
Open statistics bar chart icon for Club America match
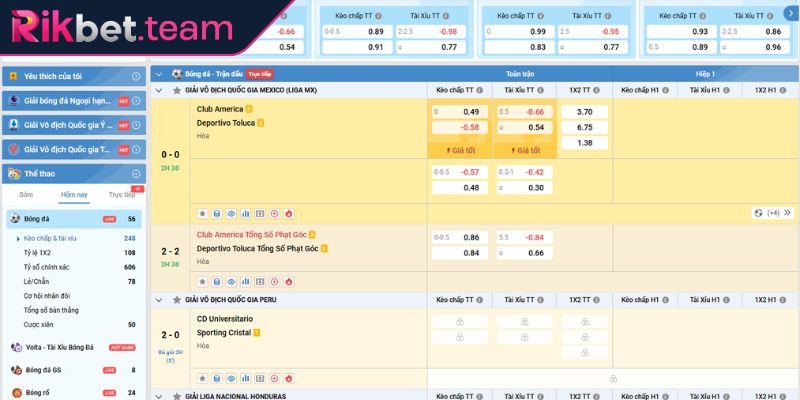pos(245,213)
